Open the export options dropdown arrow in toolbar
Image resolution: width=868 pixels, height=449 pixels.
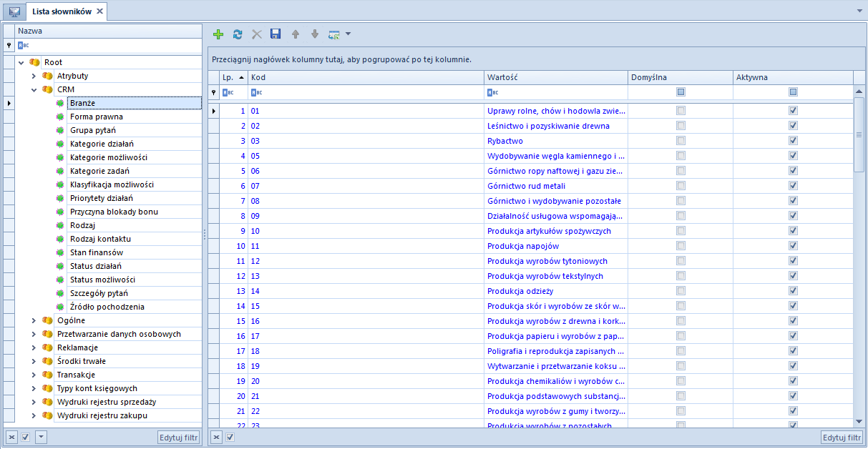click(x=348, y=34)
